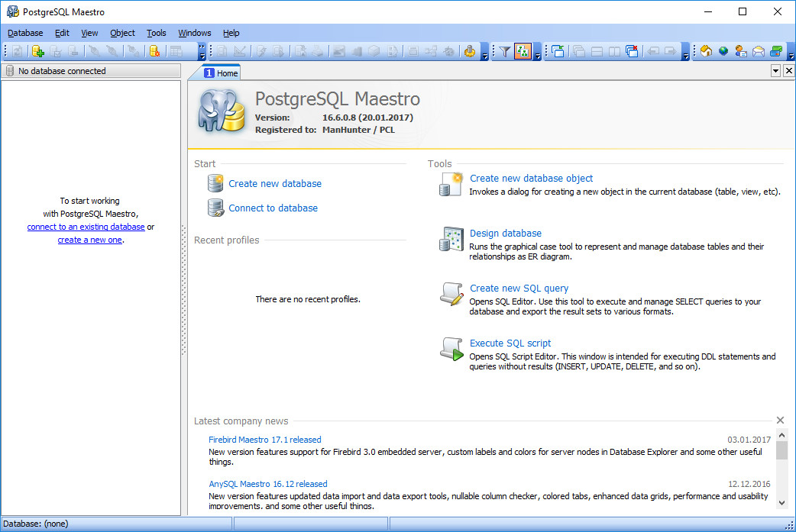
Task: Follow the create a new one link
Action: 90,240
